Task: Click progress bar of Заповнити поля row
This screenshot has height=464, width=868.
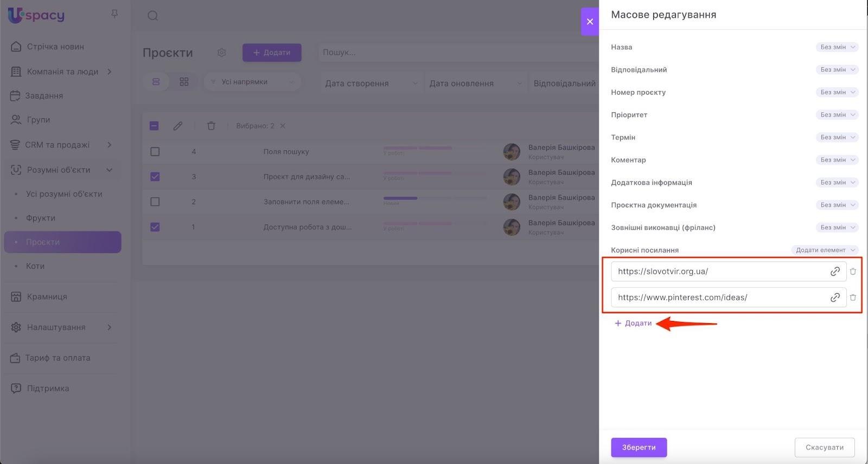Action: click(x=435, y=198)
